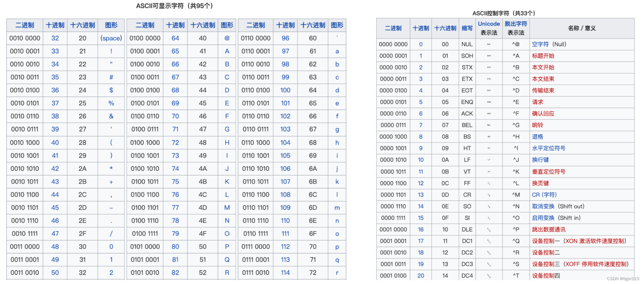
Task: Click 十进制 header in control characters table
Action: pos(421,28)
